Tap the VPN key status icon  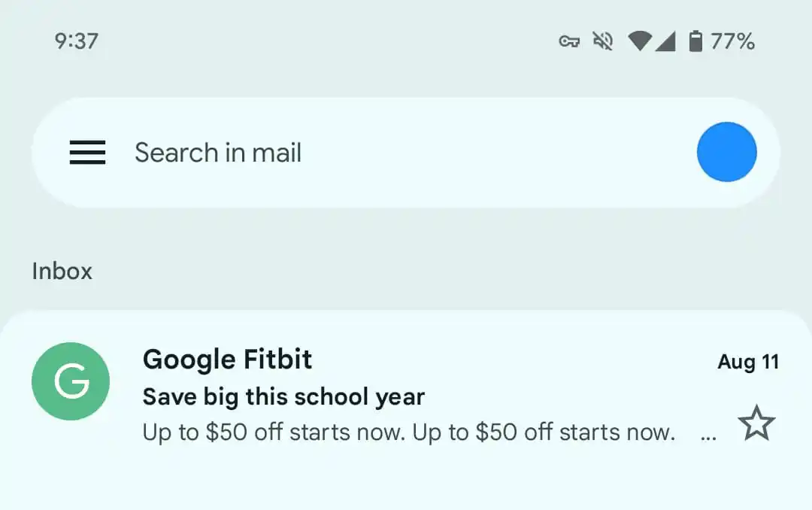(569, 41)
